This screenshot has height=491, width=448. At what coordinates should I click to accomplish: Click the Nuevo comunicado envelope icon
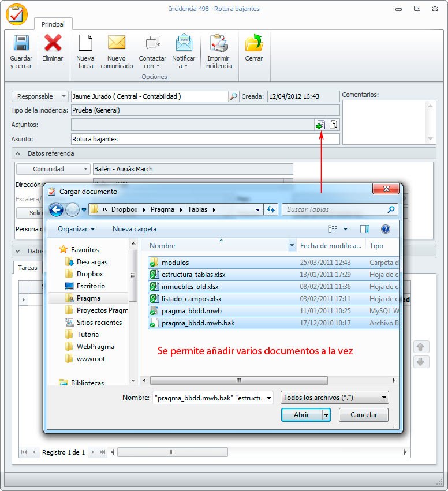point(117,43)
